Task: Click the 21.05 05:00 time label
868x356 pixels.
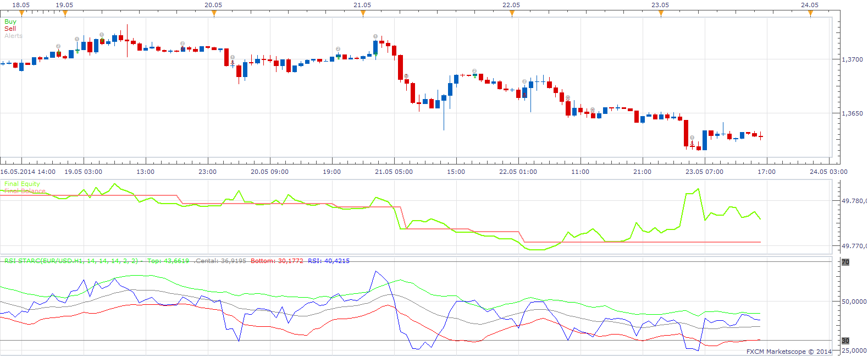Action: click(x=394, y=172)
